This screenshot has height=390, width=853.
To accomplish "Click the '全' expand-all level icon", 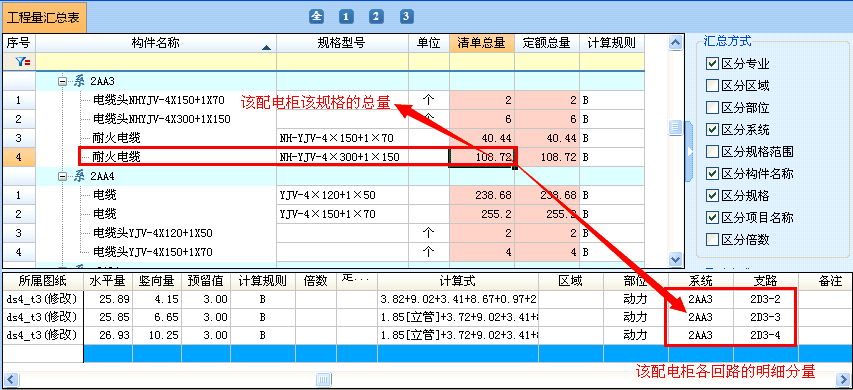I will (x=316, y=17).
